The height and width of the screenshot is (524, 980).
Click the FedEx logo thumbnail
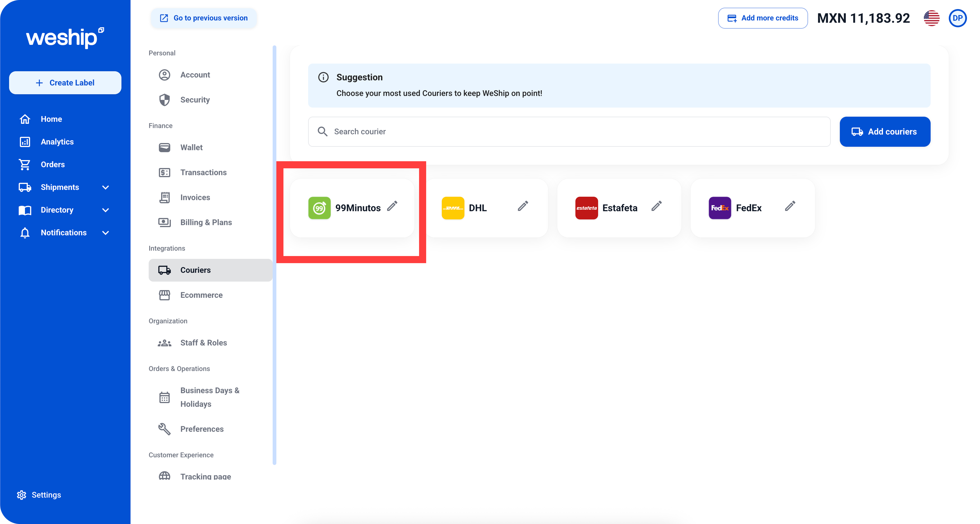tap(720, 208)
